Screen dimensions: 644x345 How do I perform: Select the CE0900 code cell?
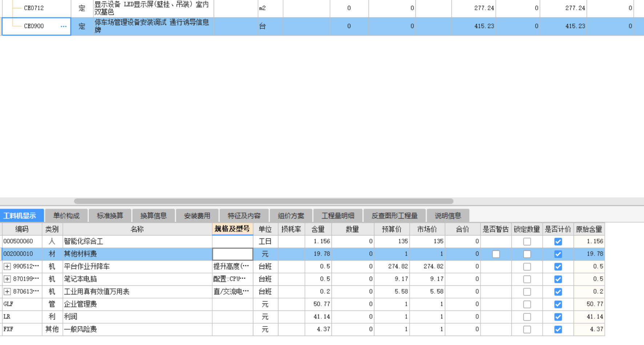click(x=36, y=26)
